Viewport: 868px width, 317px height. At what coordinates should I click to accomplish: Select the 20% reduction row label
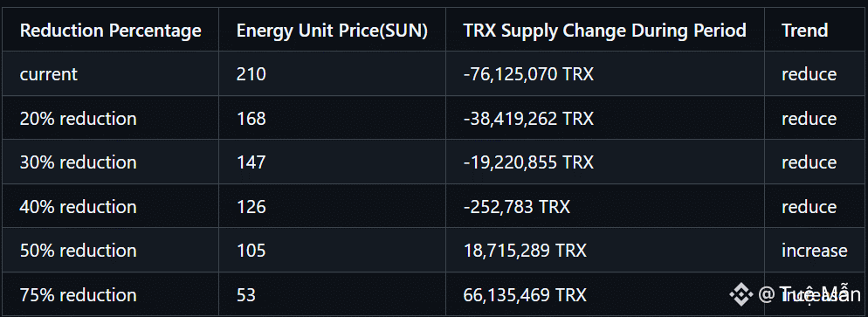click(78, 119)
